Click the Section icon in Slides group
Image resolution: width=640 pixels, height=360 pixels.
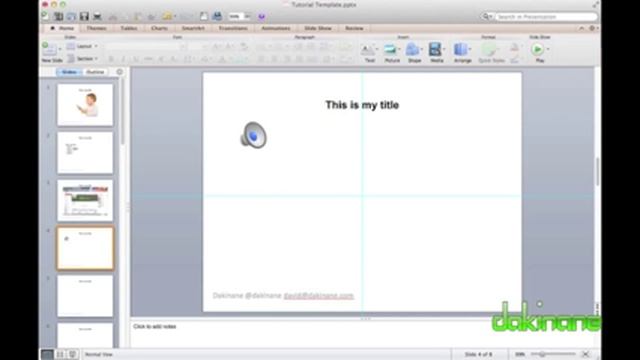pyautogui.click(x=71, y=59)
